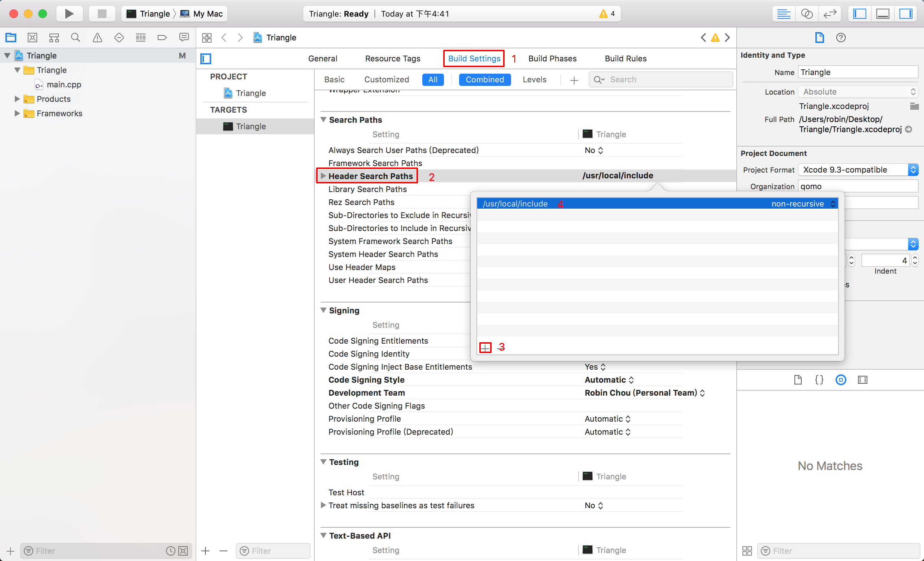
Task: Open the Report navigator speech-bubble icon
Action: tap(184, 37)
